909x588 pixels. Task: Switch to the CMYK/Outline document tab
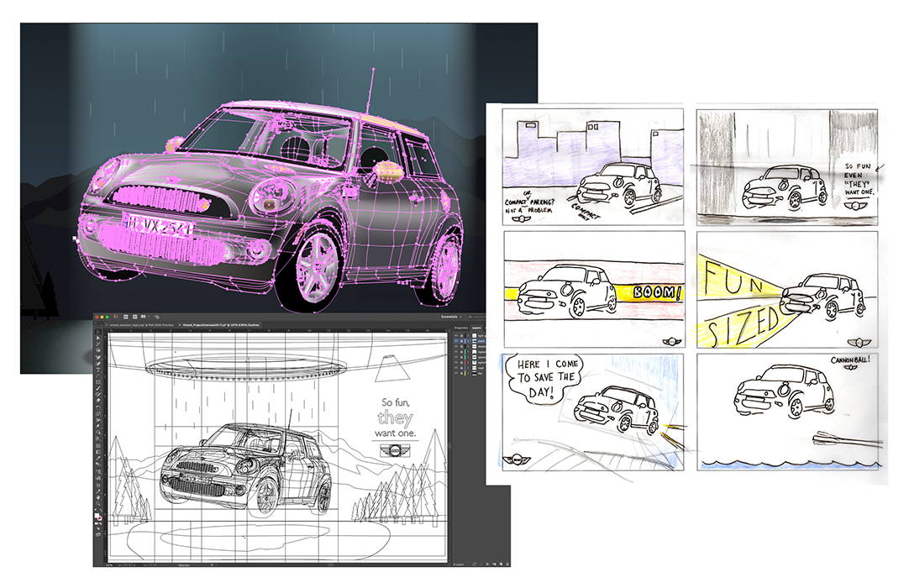(x=221, y=325)
